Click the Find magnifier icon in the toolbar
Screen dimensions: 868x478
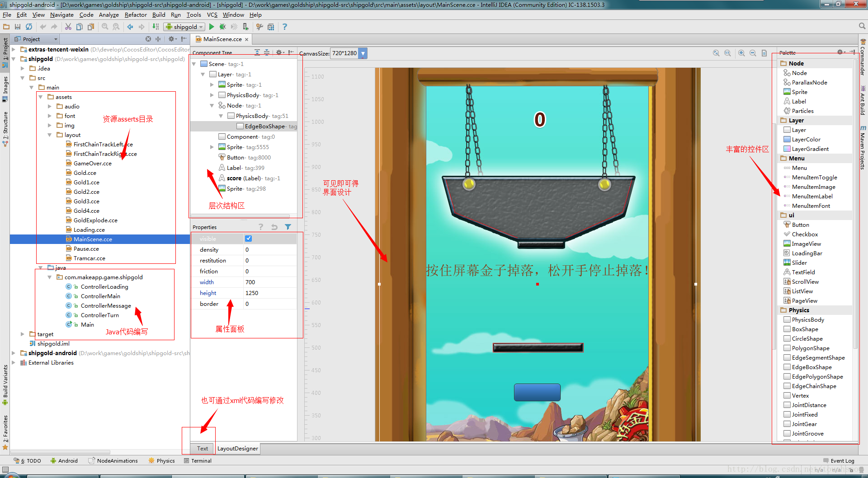[105, 27]
